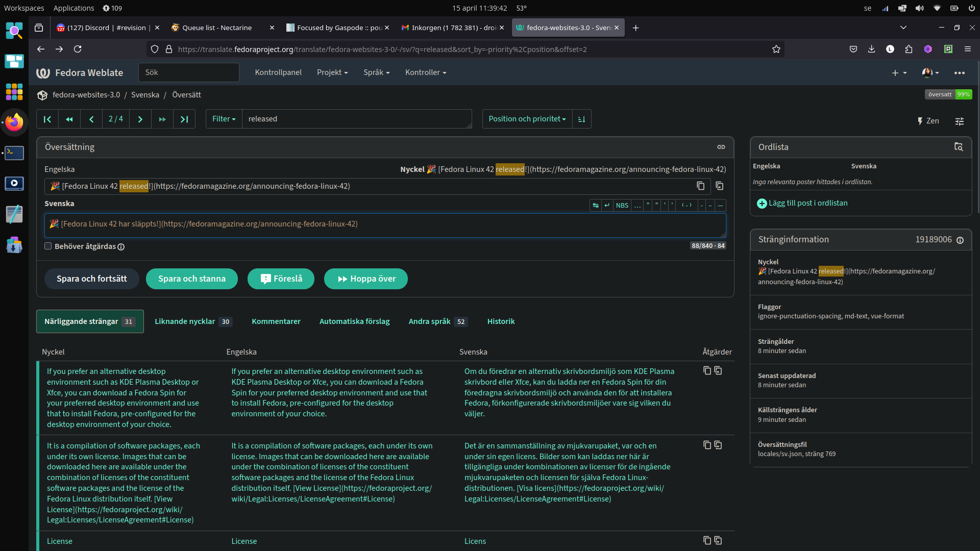Clone English source into translation field

(720, 186)
